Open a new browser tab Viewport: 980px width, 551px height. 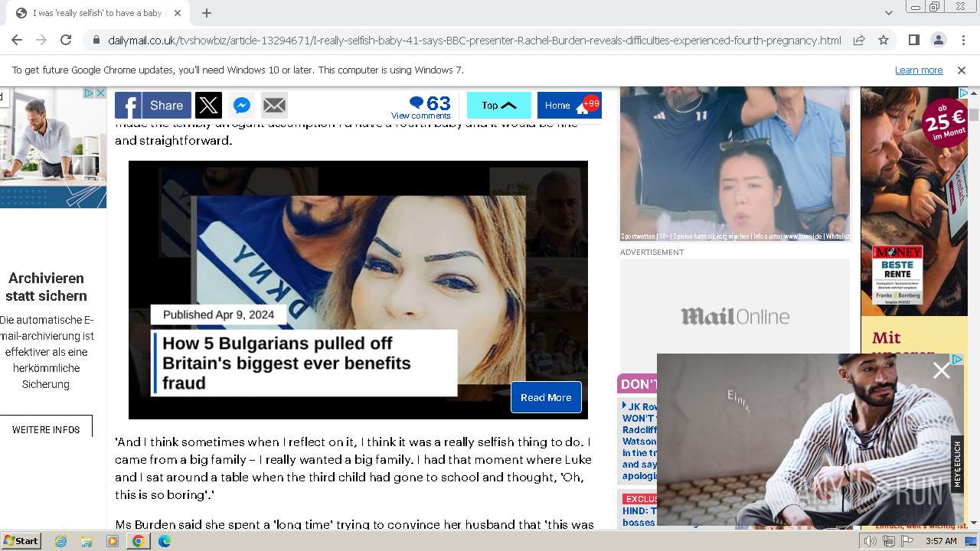207,13
